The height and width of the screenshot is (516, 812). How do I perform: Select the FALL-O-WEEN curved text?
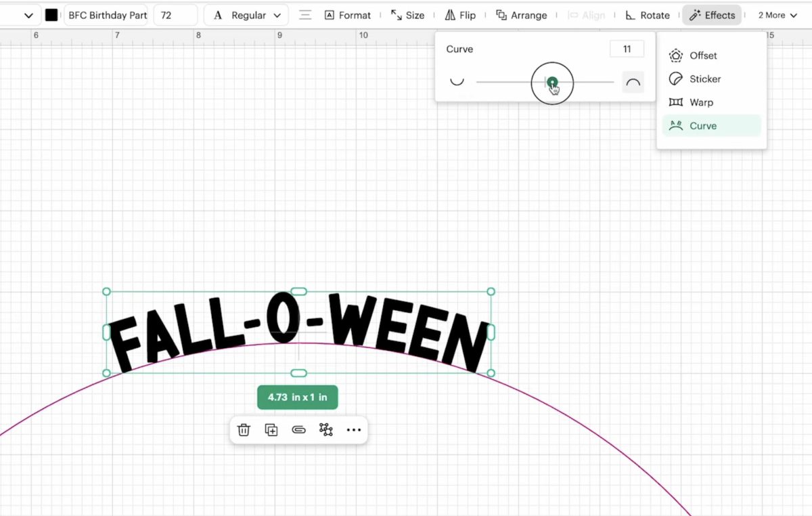(298, 332)
